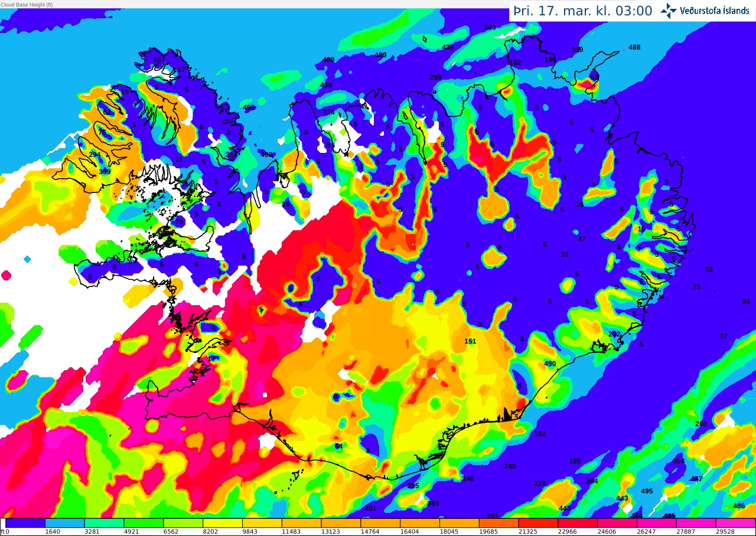This screenshot has height=536, width=756.
Task: Click map value 346 off the south coast
Action: point(468,479)
